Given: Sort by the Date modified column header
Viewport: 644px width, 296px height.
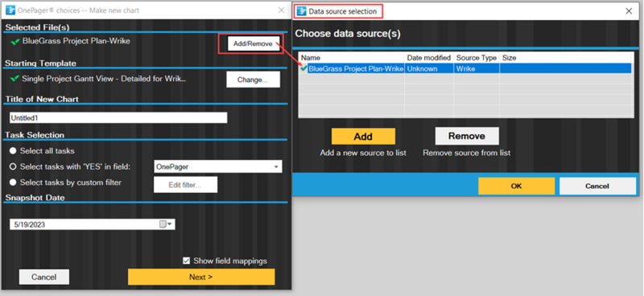Looking at the screenshot, I should [429, 58].
